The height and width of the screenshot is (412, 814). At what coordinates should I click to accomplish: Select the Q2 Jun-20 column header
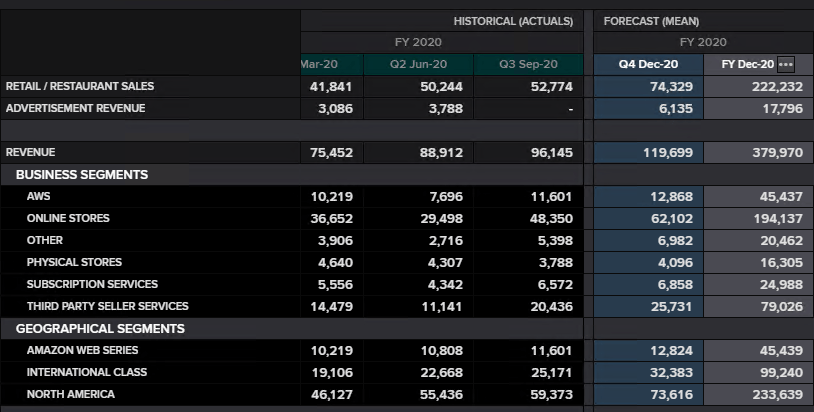[x=418, y=64]
